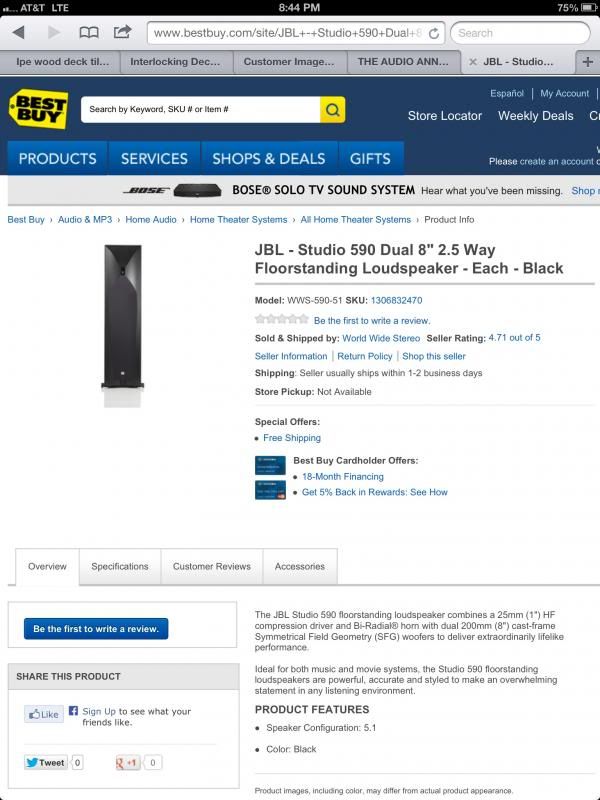Click the Google +1 button

pos(128,762)
